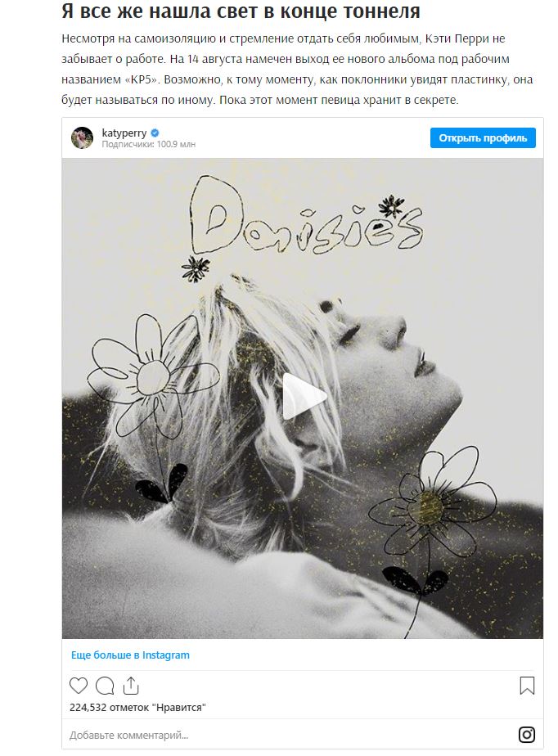Click the "Открыть профиль" button
The image size is (558, 756).
tap(483, 138)
